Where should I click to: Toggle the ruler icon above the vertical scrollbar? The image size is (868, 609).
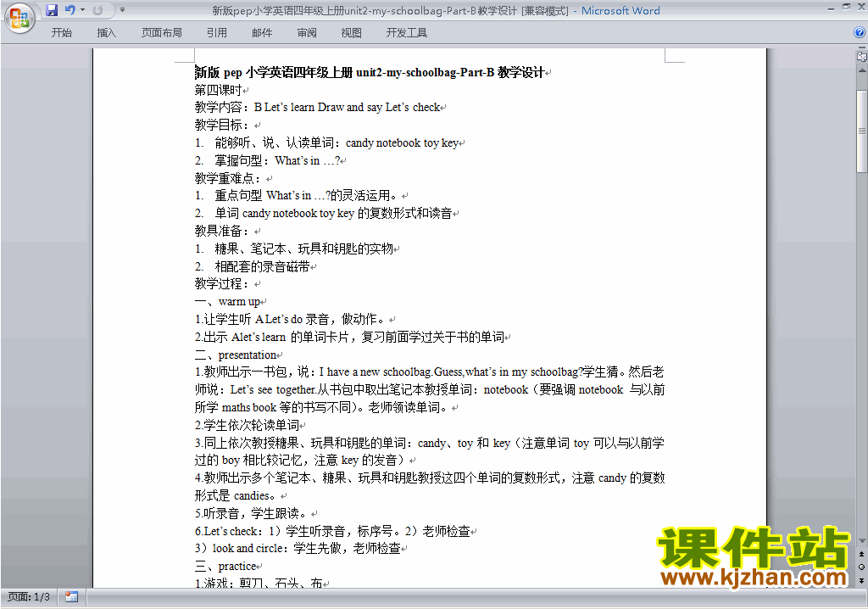click(x=861, y=56)
